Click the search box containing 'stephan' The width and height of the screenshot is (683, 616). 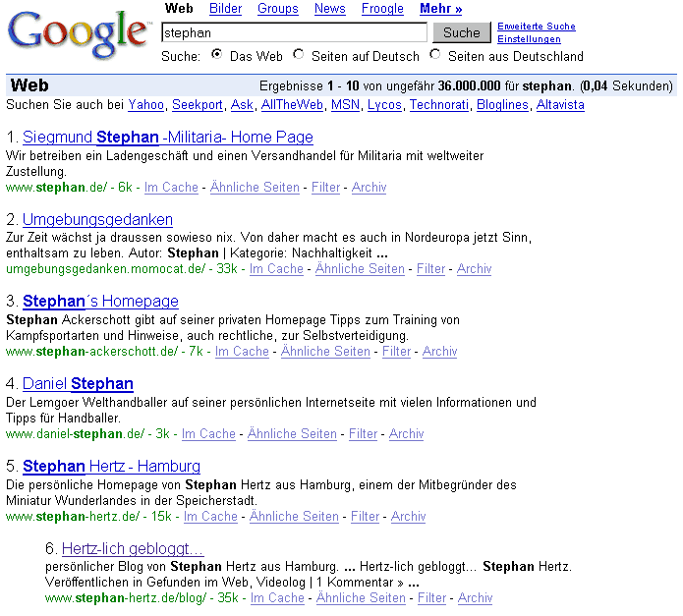294,32
